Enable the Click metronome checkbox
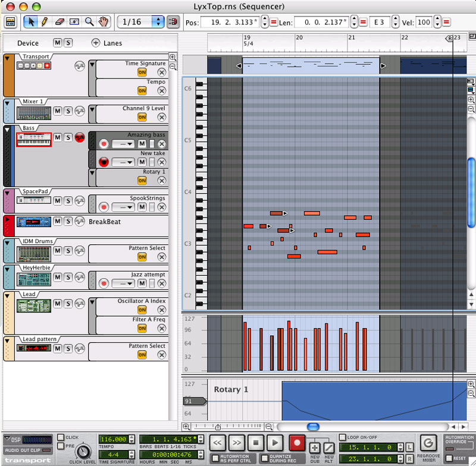This screenshot has width=476, height=466. point(61,437)
